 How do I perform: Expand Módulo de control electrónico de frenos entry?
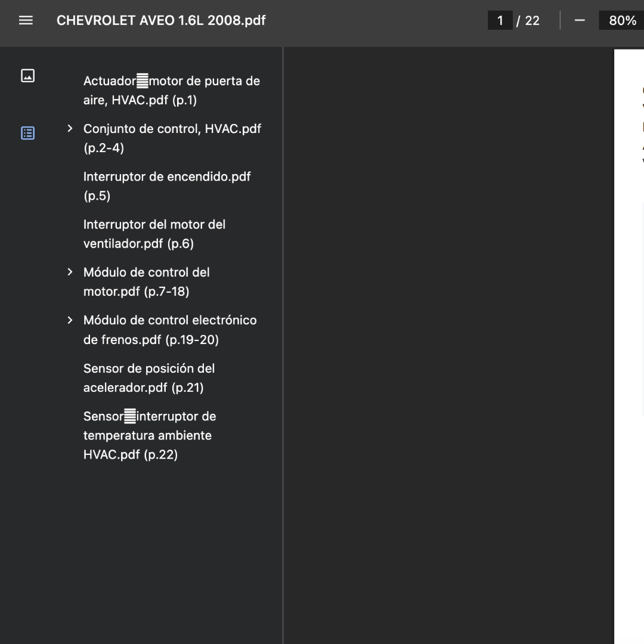point(70,320)
